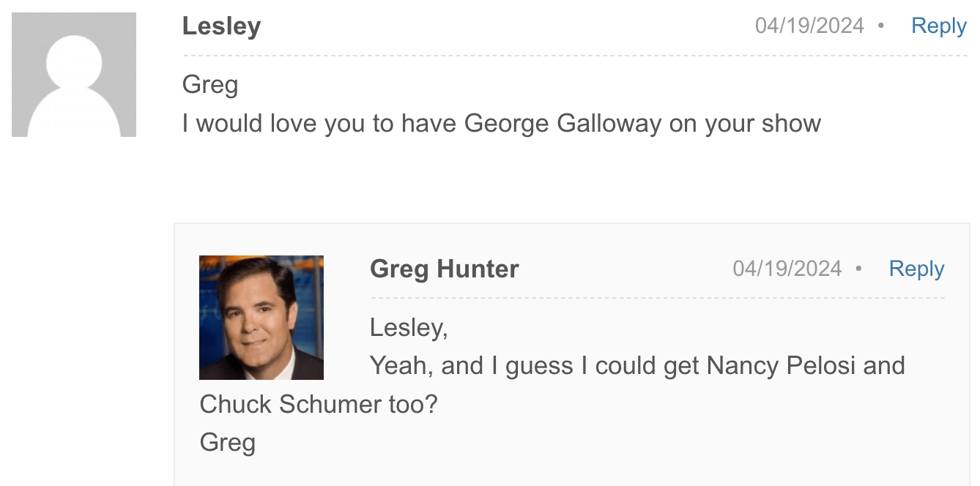Click the 'Greg' signature ending the reply

pyautogui.click(x=228, y=442)
